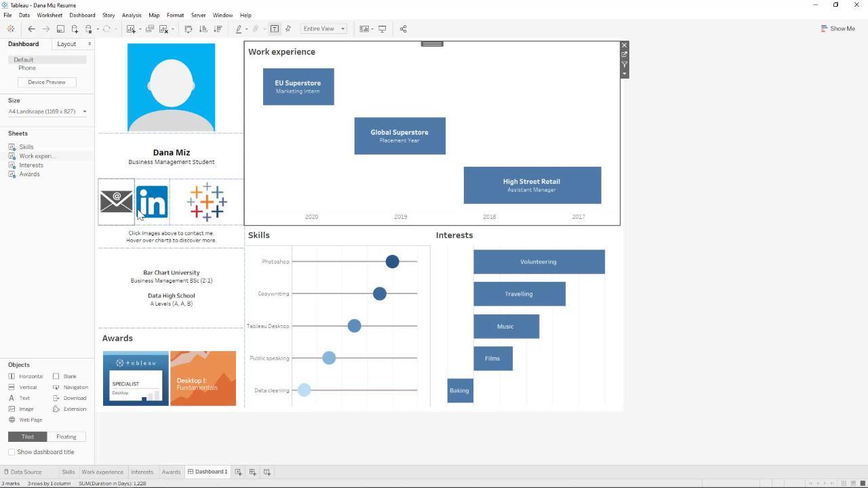This screenshot has height=488, width=868.
Task: Select Interests in Sheets list
Action: pyautogui.click(x=31, y=165)
